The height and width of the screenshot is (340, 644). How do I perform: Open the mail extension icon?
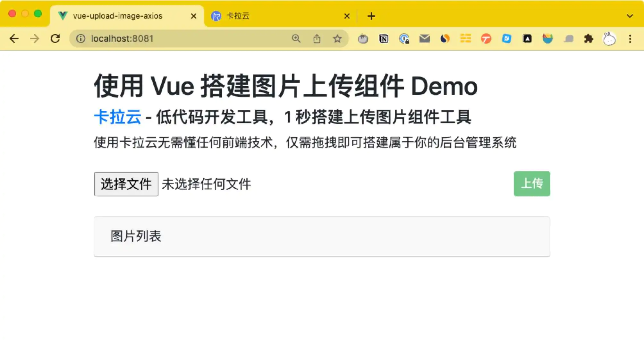pyautogui.click(x=425, y=38)
